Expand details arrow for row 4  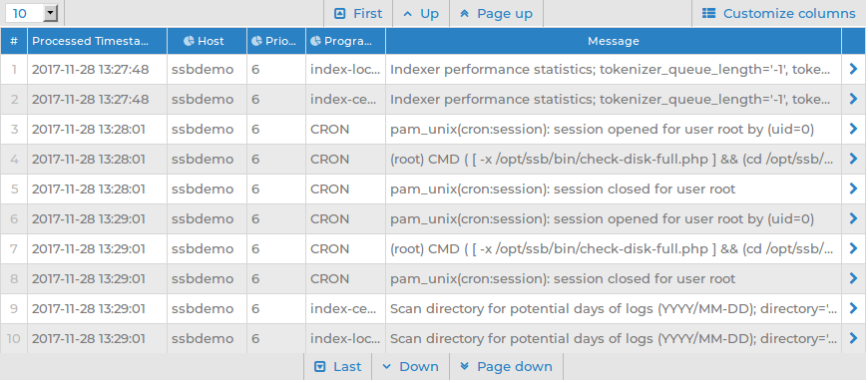tap(853, 159)
